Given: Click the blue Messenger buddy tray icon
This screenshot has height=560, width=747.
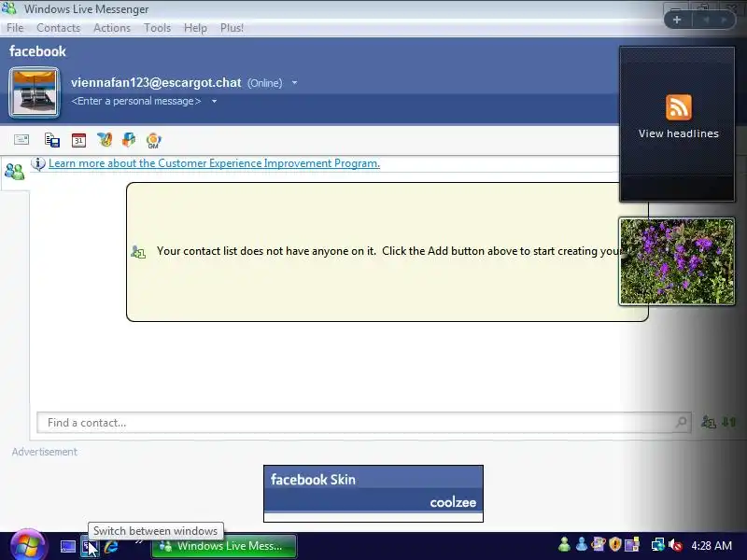Looking at the screenshot, I should [x=581, y=544].
